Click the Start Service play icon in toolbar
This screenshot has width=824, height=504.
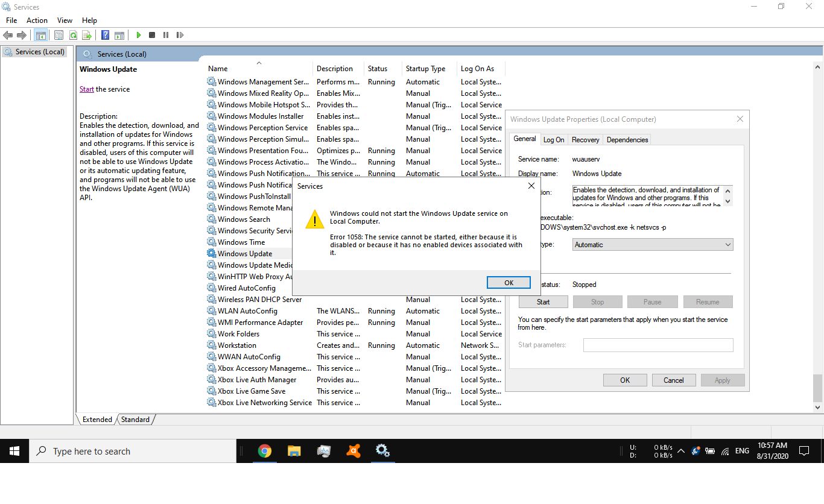tap(139, 35)
